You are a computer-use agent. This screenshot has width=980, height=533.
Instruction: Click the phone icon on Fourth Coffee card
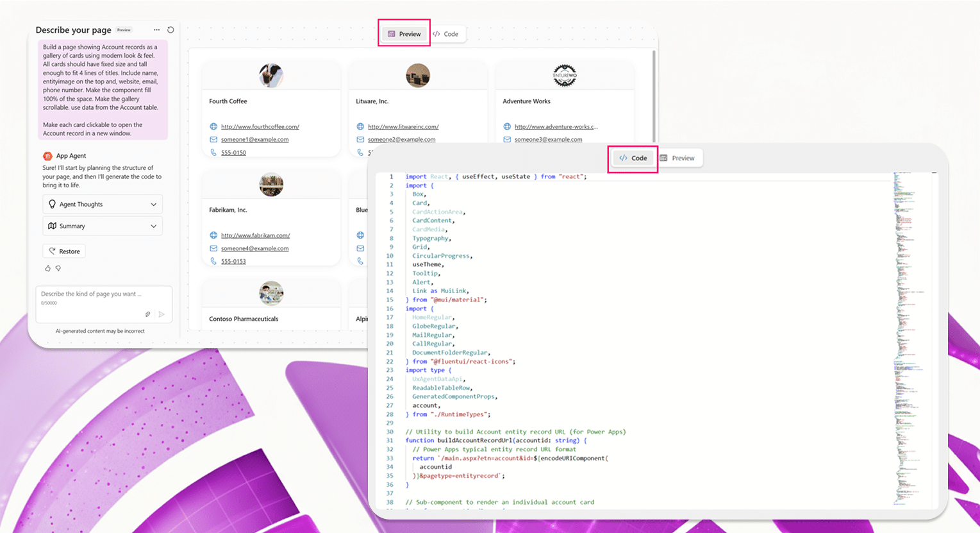[x=213, y=153]
